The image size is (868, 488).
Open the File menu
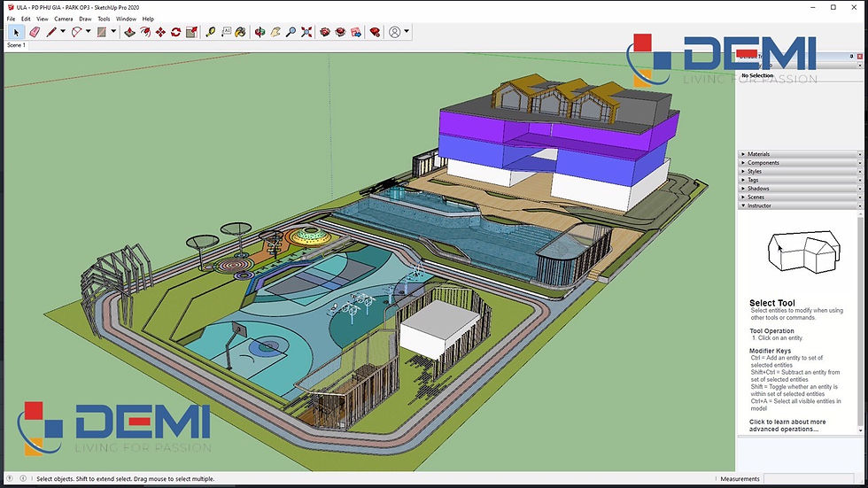[x=11, y=19]
